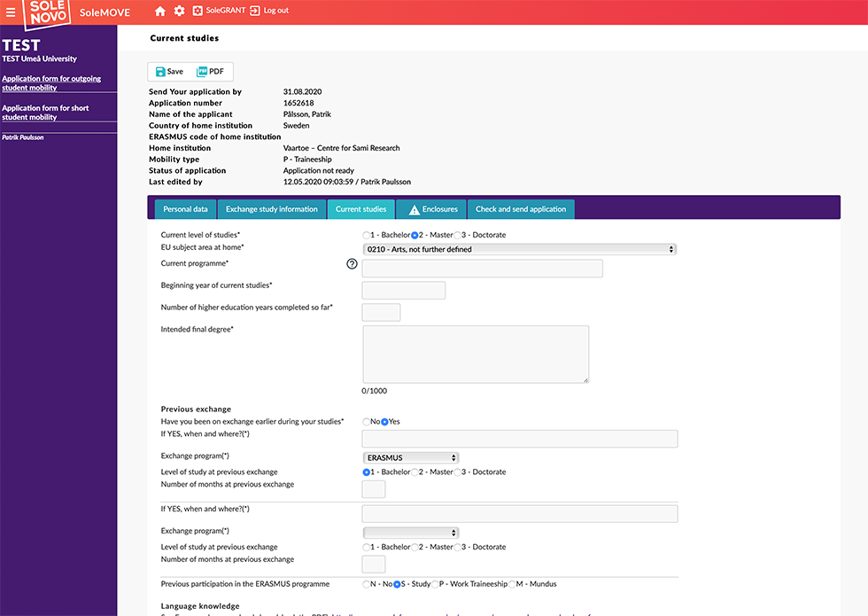The width and height of the screenshot is (868, 616).
Task: Select 3 - Doctorate for current level
Action: 457,236
